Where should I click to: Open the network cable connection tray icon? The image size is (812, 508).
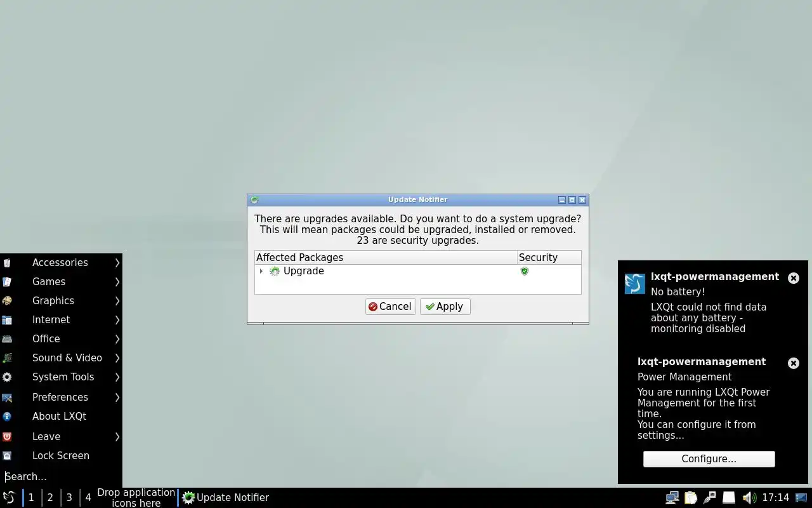(709, 497)
